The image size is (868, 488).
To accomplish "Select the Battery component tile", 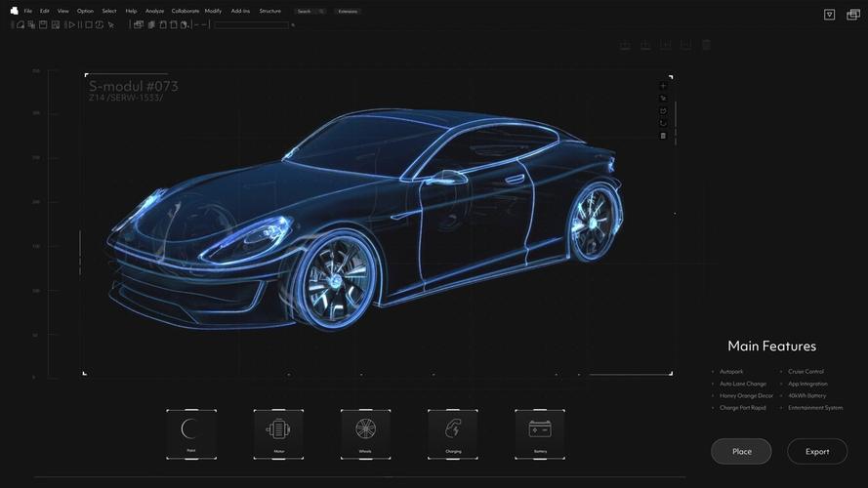I will (540, 434).
